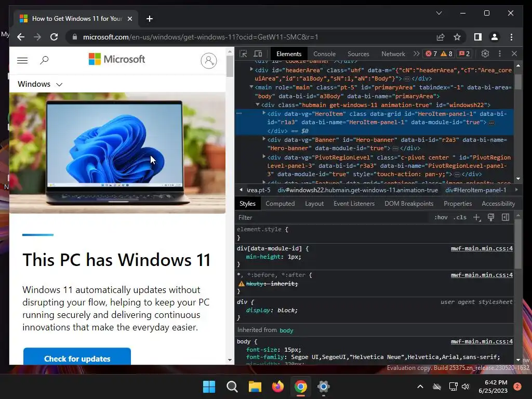Add a new style rule plus icon
The image size is (532, 399).
(477, 218)
